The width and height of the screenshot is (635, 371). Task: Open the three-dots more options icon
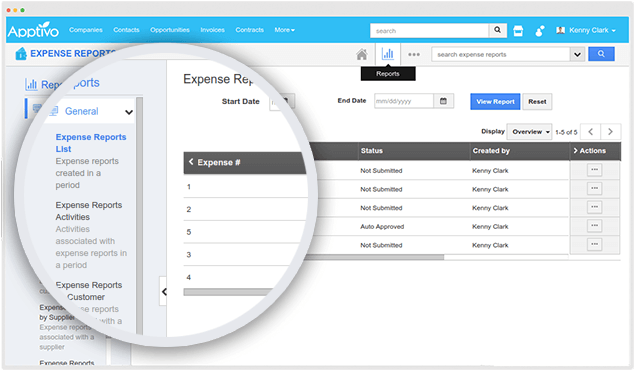414,54
